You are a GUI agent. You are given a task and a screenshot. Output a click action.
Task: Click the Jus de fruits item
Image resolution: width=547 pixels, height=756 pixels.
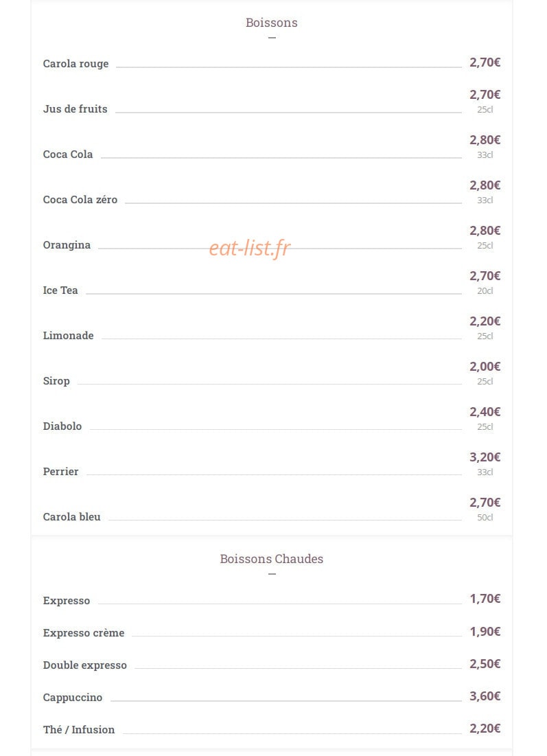click(75, 109)
